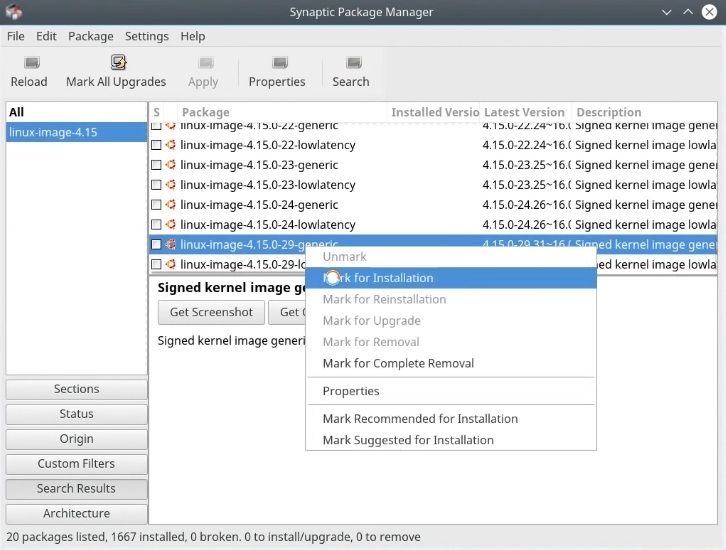Click the Reload toolbar icon
This screenshot has height=550, width=726.
[x=32, y=62]
